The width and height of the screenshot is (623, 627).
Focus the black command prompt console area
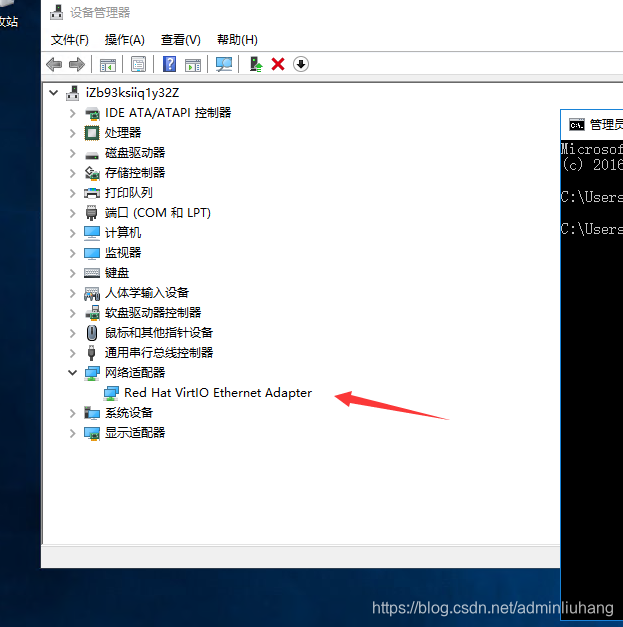[x=592, y=380]
